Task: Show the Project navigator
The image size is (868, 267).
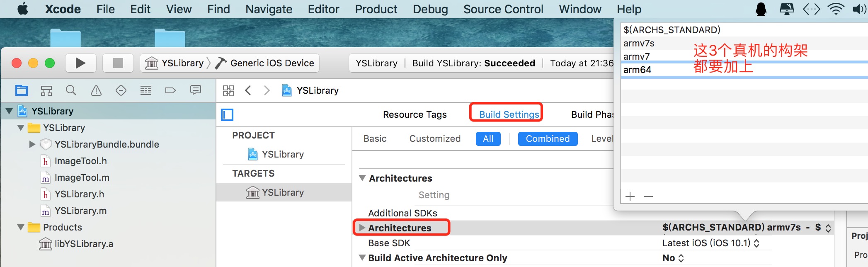Action: coord(22,90)
